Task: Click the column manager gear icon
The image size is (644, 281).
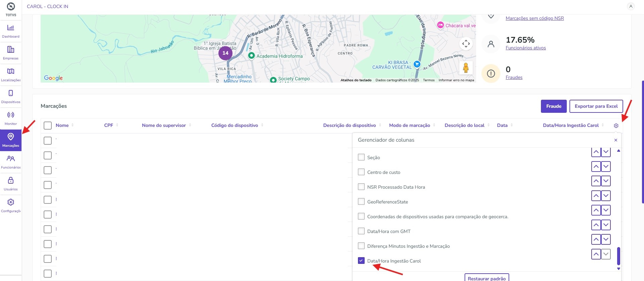Action: click(x=616, y=126)
